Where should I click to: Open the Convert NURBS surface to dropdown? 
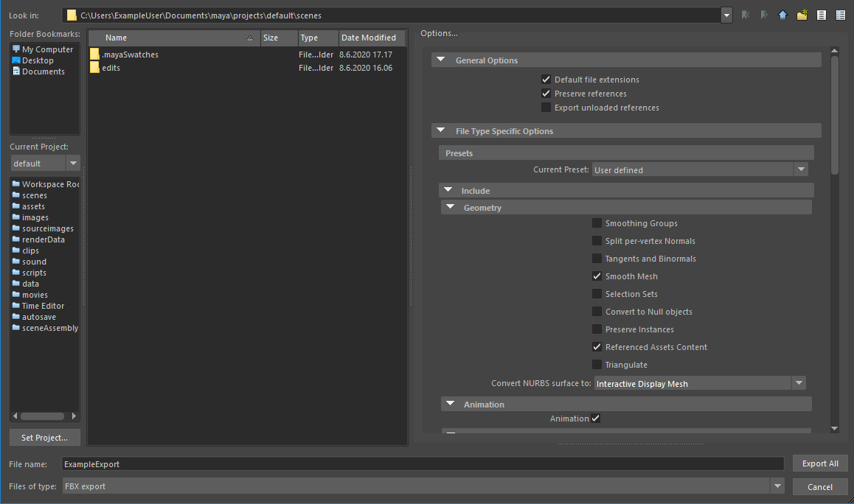(799, 383)
